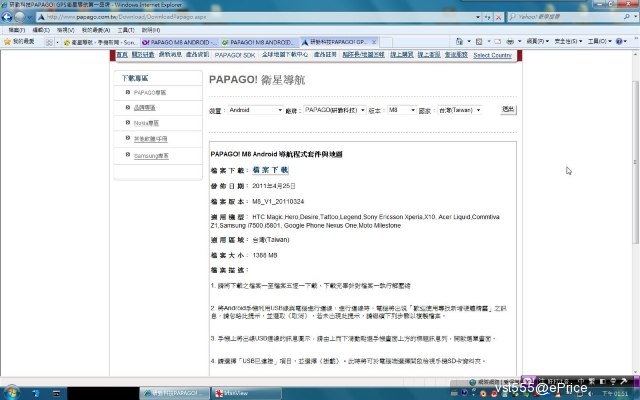Click the Internet Explorer taskbar button
This screenshot has width=640, height=400.
point(175,393)
